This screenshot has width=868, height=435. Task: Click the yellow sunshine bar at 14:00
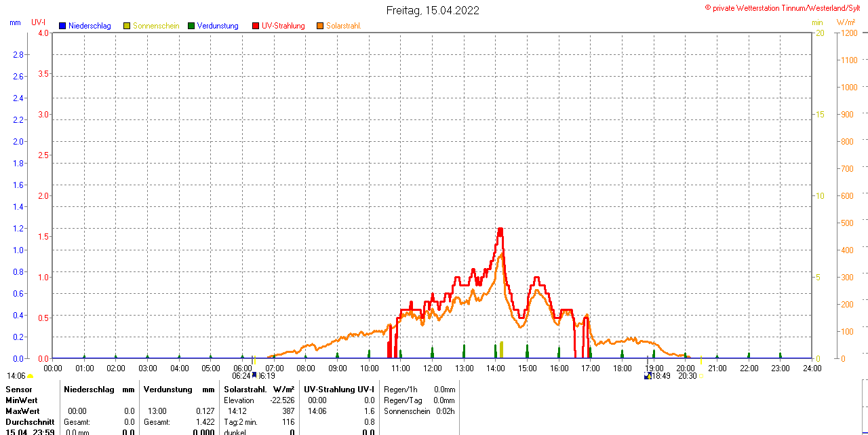pyautogui.click(x=501, y=349)
